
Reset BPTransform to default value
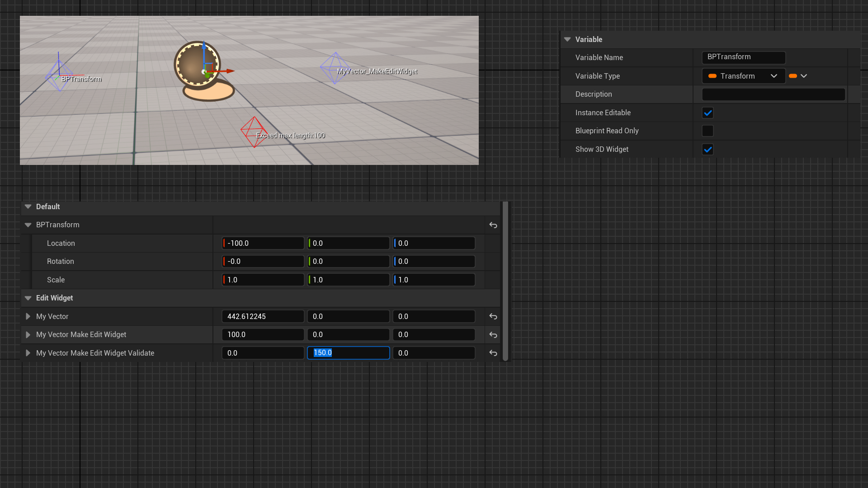point(493,225)
